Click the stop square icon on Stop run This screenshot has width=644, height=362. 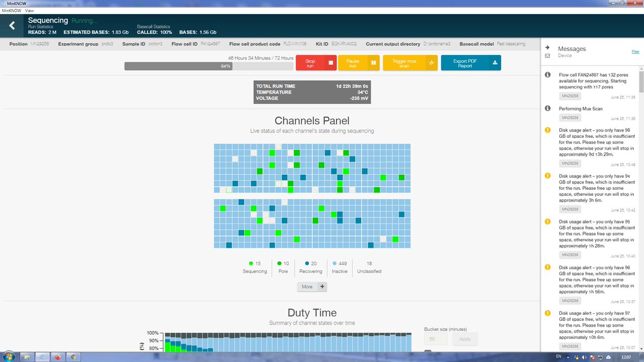331,63
